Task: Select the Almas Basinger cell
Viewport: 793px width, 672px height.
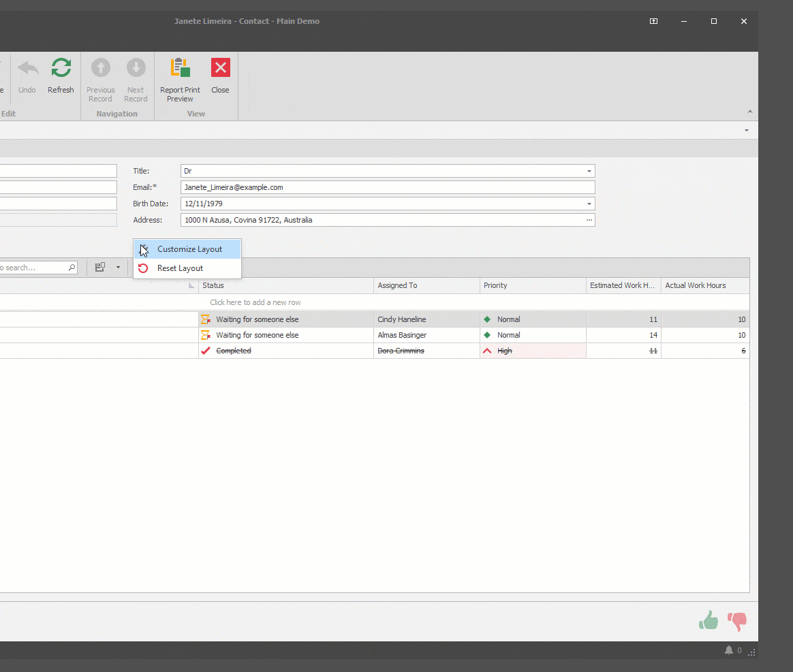Action: tap(426, 335)
